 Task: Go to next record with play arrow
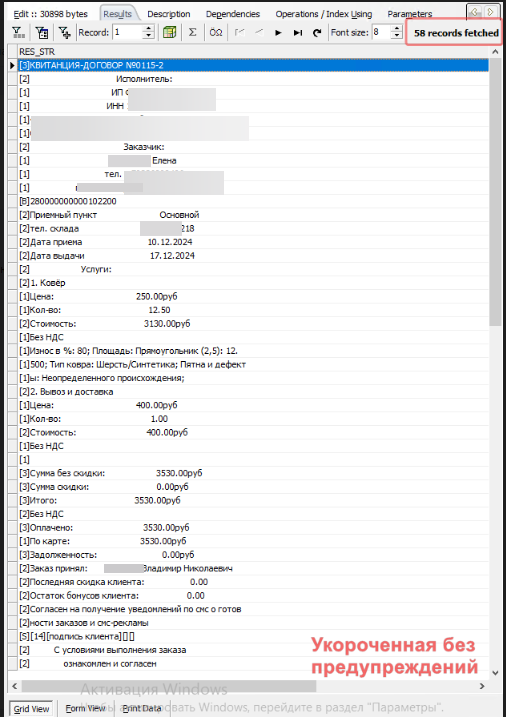278,32
